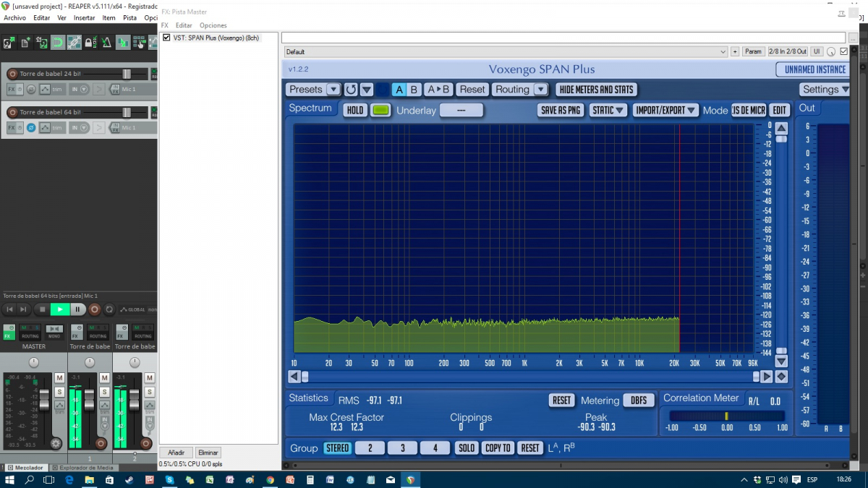Click the Eliminar FX button

(x=208, y=453)
